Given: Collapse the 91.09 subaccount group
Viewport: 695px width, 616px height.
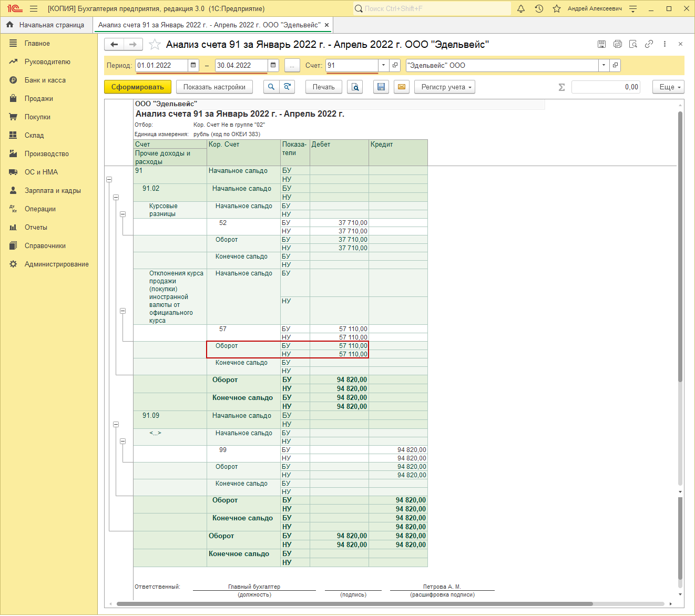Looking at the screenshot, I should [116, 424].
